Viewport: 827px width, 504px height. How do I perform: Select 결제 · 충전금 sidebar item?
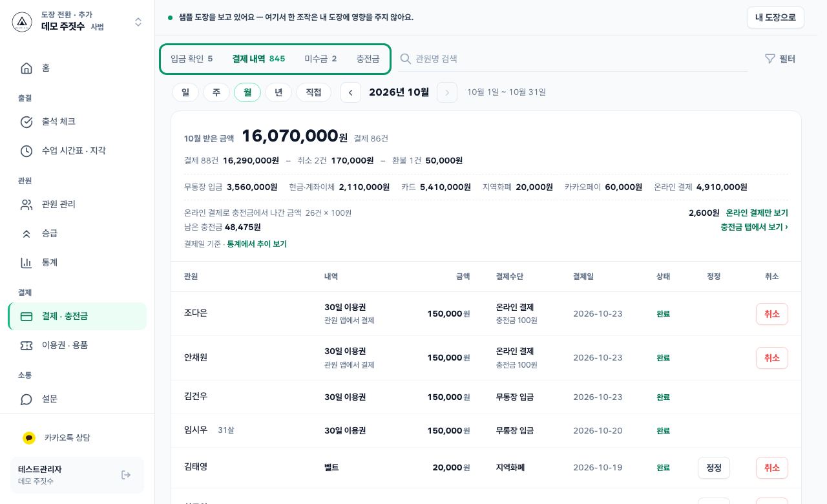click(78, 316)
